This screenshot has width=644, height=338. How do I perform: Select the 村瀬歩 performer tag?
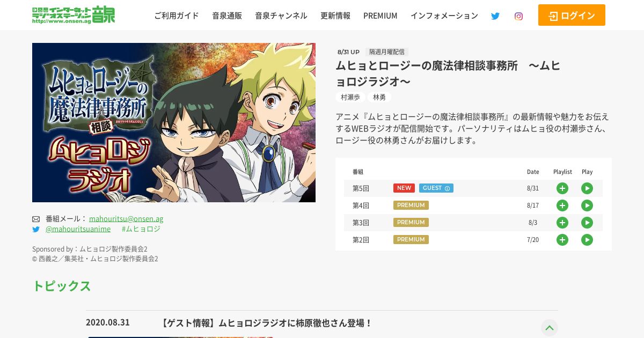point(350,97)
